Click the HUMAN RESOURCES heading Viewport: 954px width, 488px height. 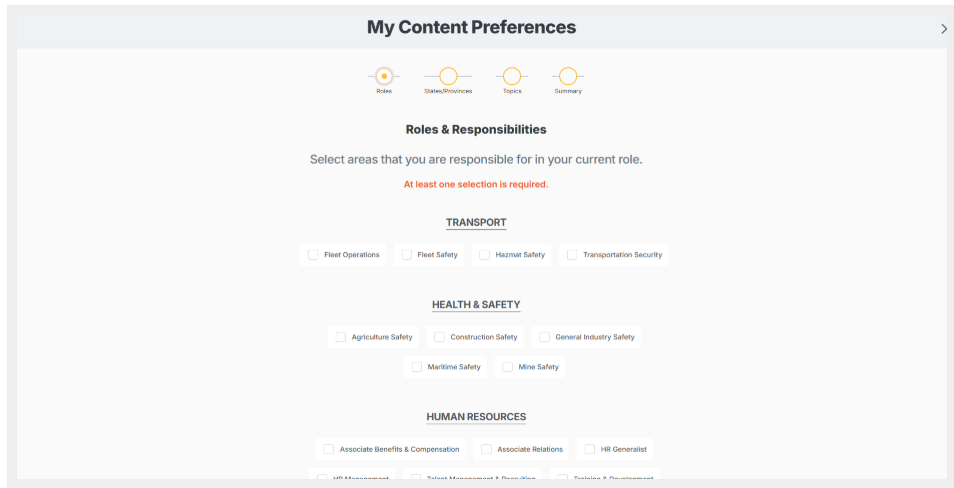point(476,417)
